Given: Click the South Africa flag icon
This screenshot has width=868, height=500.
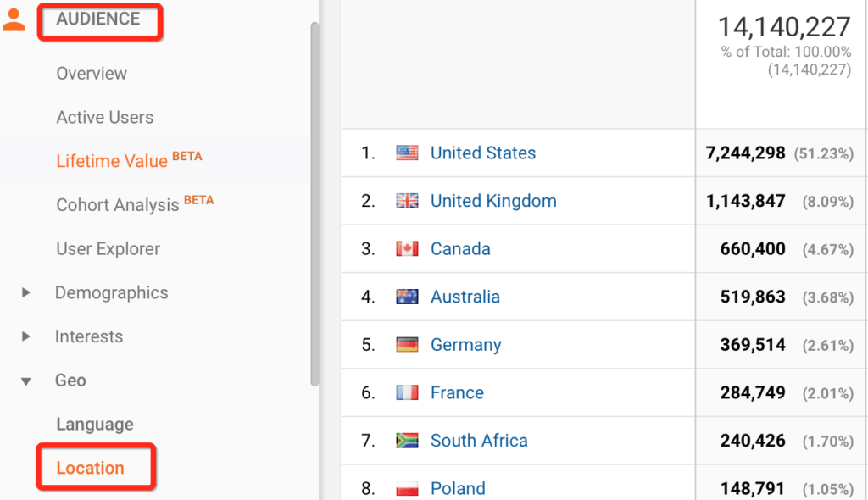Looking at the screenshot, I should (x=407, y=441).
